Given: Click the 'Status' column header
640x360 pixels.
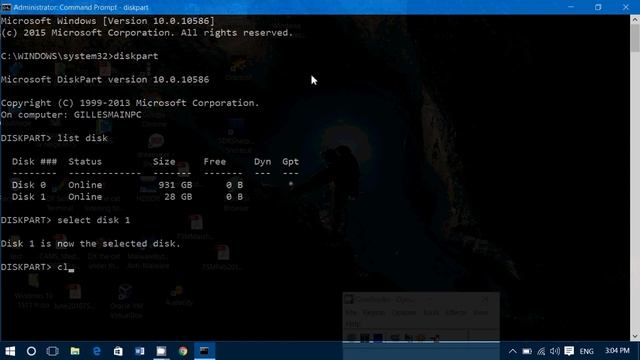Looking at the screenshot, I should pyautogui.click(x=85, y=162).
